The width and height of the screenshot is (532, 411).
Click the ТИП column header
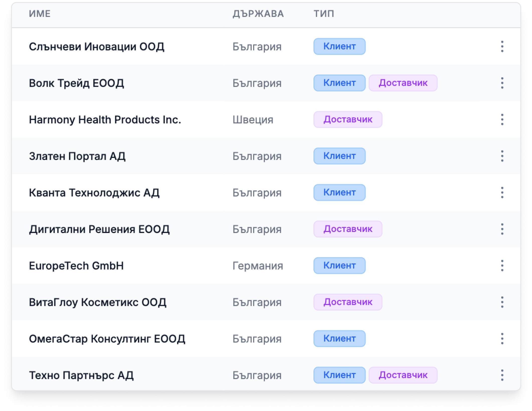tap(324, 14)
